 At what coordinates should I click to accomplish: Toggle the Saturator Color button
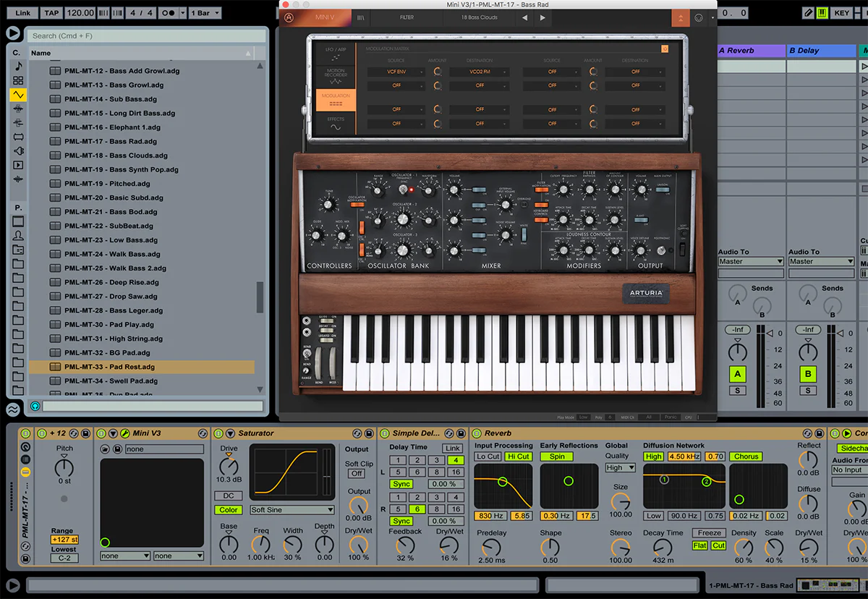tap(228, 510)
